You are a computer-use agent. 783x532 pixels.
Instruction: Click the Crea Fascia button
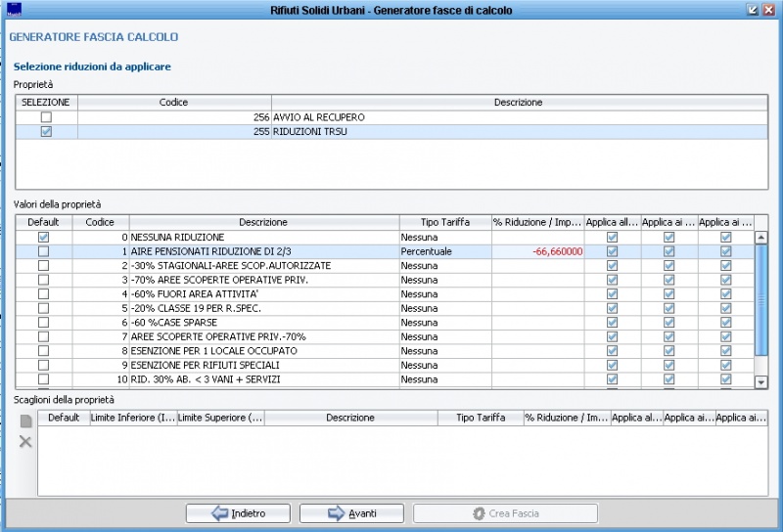(505, 513)
